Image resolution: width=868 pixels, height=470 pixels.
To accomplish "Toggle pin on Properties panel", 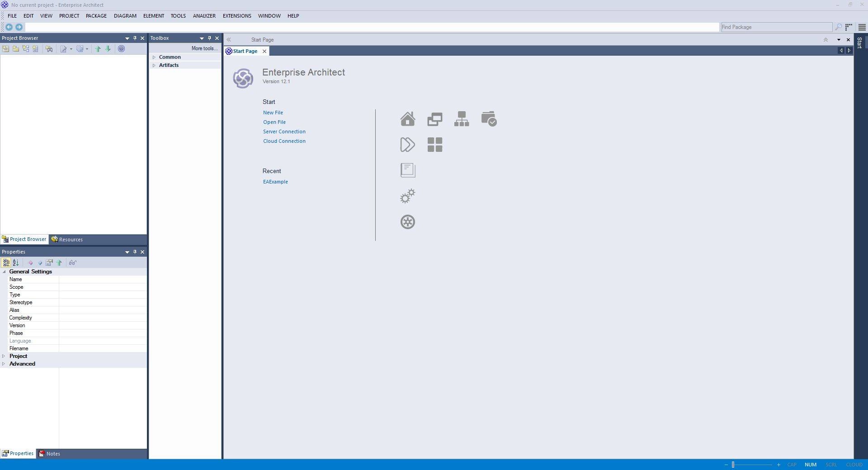I will [x=135, y=252].
